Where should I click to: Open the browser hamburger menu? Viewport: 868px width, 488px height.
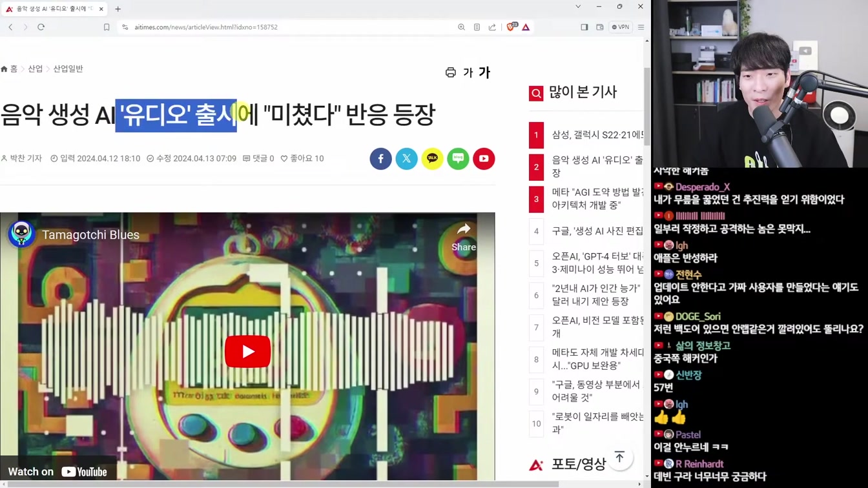pyautogui.click(x=641, y=27)
